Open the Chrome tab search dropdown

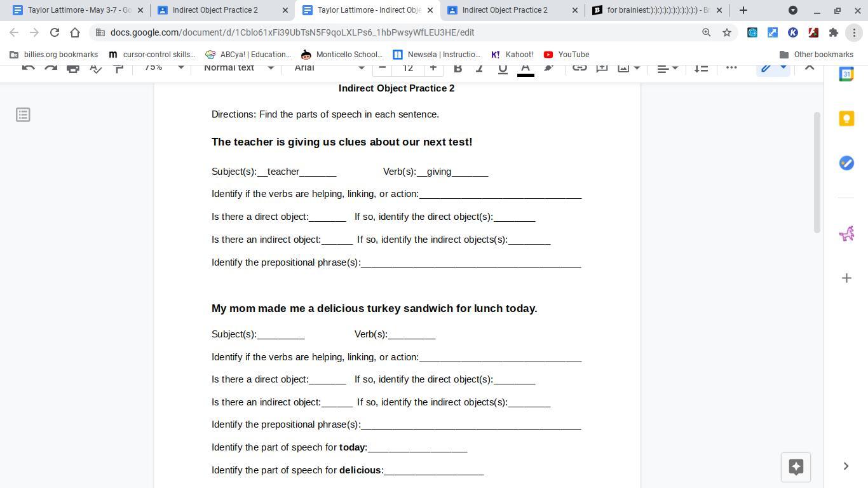coord(793,10)
